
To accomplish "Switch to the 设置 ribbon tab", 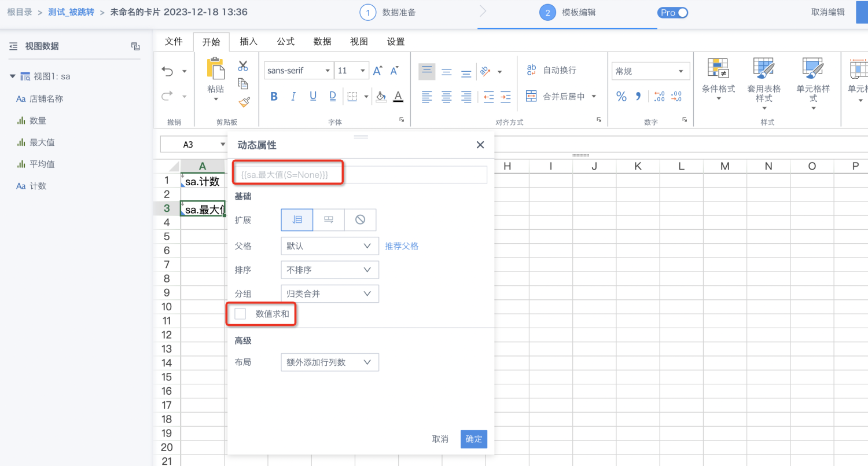I will (x=396, y=42).
